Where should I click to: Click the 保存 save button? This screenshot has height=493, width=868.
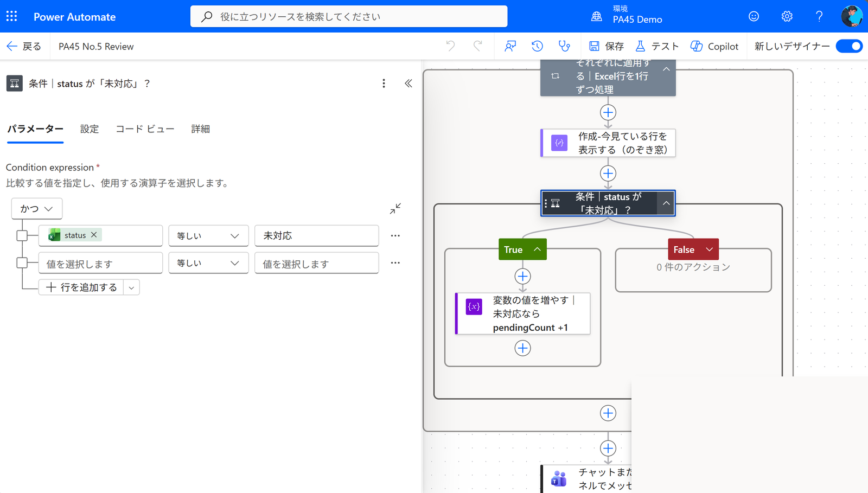(606, 46)
